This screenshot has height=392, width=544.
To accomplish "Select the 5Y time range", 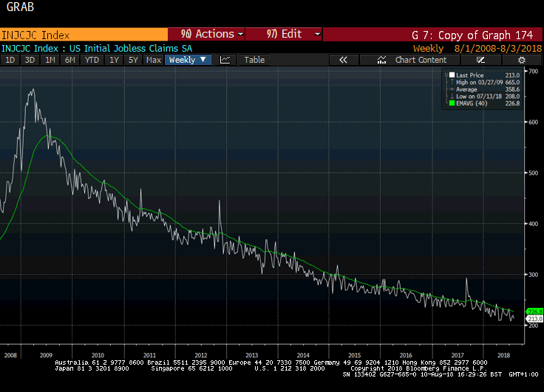I will tap(133, 60).
